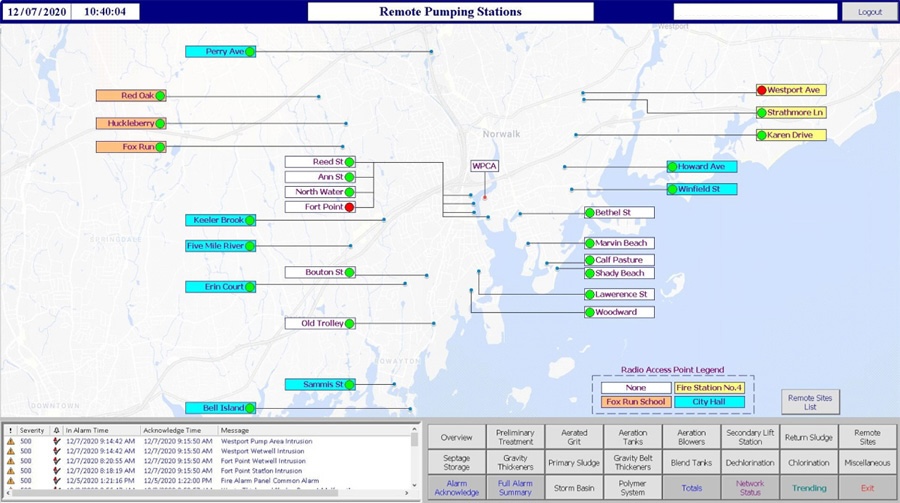The image size is (900, 503).
Task: Open the Full Alarm Summary
Action: point(515,488)
